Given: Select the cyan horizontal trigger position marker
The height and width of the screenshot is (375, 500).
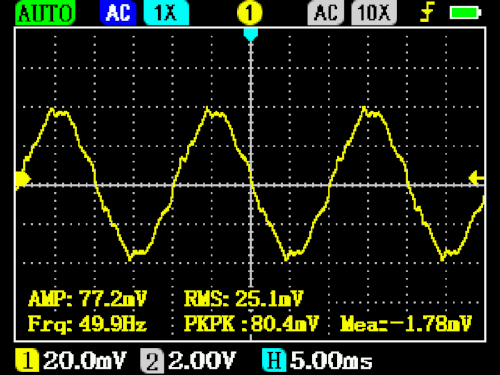Looking at the screenshot, I should tap(251, 35).
